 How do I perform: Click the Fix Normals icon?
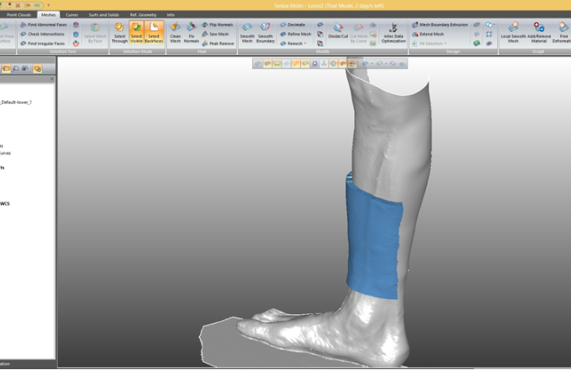point(191,32)
